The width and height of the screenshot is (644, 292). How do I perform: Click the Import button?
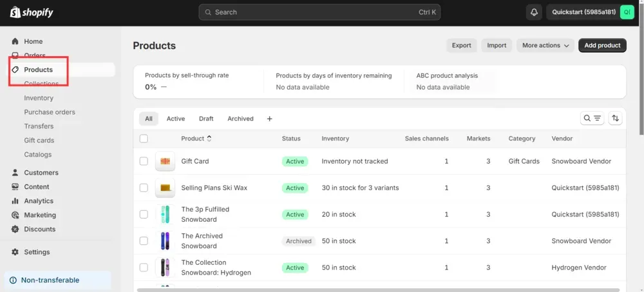(x=497, y=45)
